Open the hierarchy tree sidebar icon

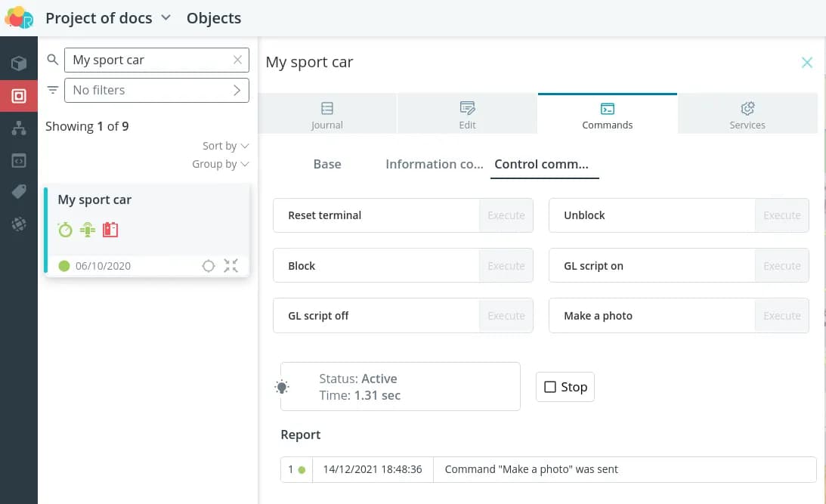coord(19,128)
